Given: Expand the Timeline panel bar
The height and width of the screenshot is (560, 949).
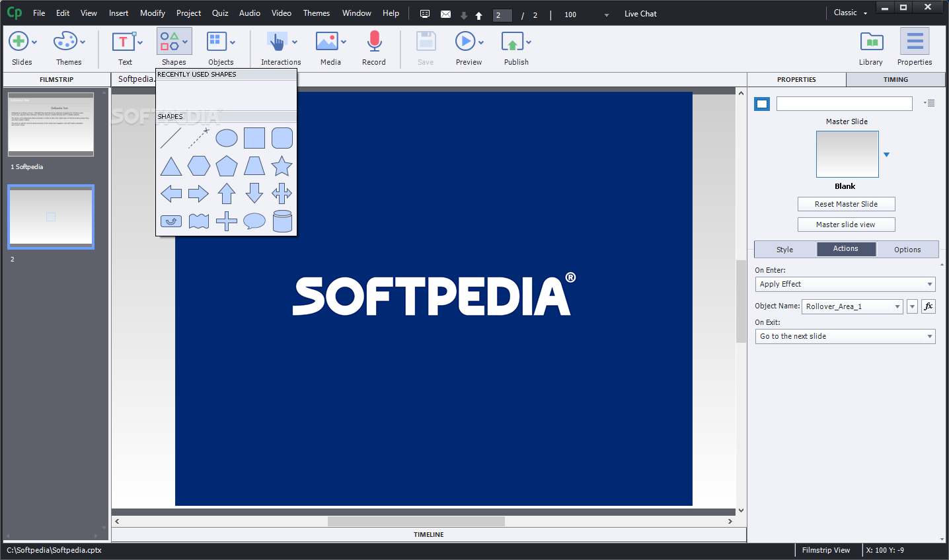Looking at the screenshot, I should (429, 534).
